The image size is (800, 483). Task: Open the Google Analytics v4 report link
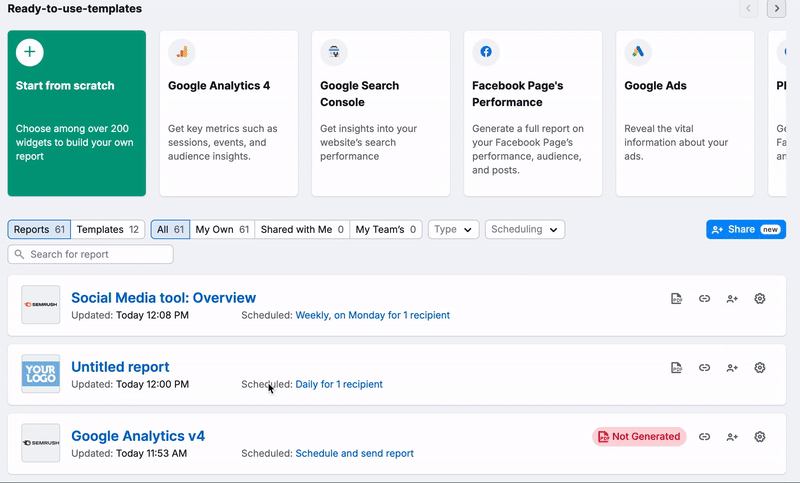point(138,436)
